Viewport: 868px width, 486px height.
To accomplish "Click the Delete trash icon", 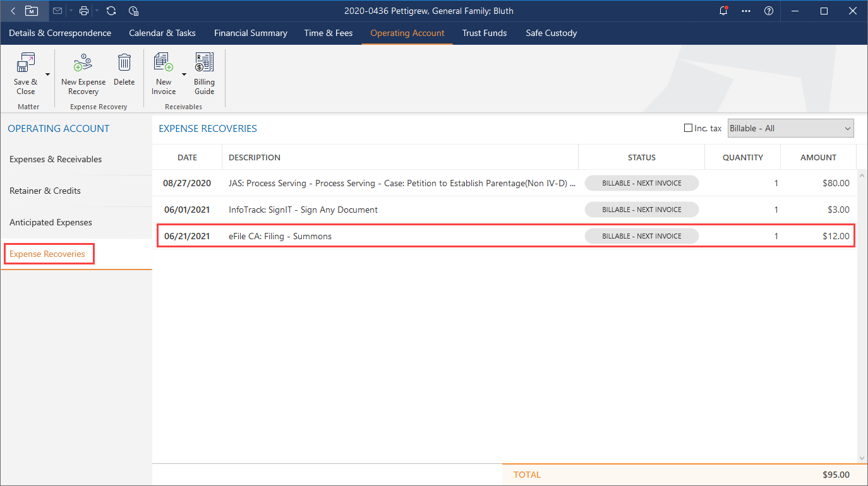I will click(x=124, y=62).
